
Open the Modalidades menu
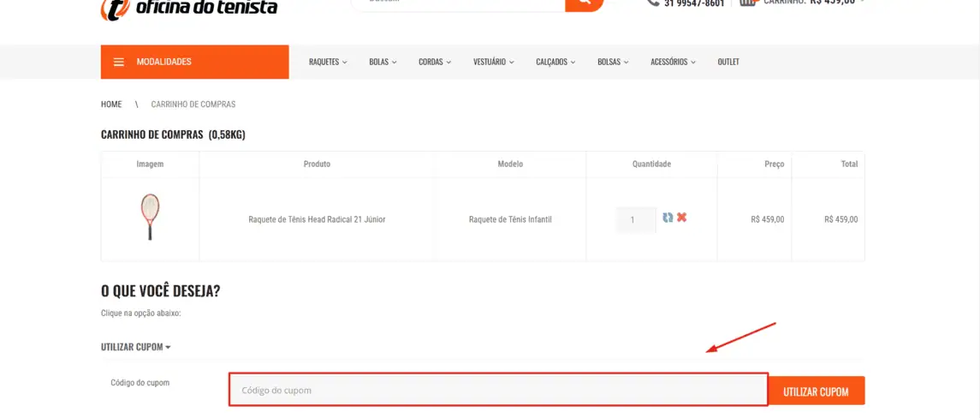pos(194,62)
